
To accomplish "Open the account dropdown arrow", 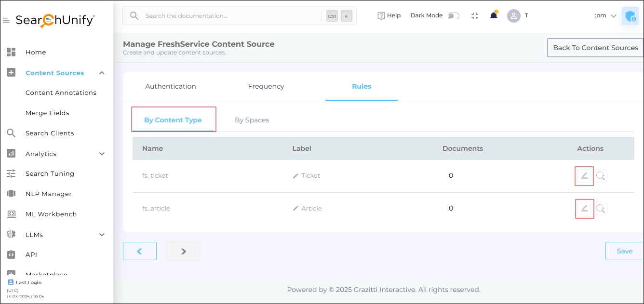I will point(613,16).
